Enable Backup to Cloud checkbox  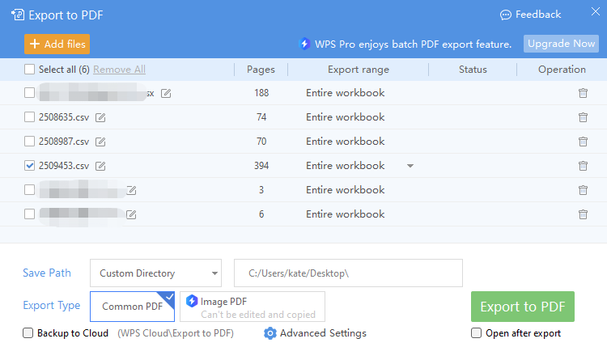click(28, 333)
